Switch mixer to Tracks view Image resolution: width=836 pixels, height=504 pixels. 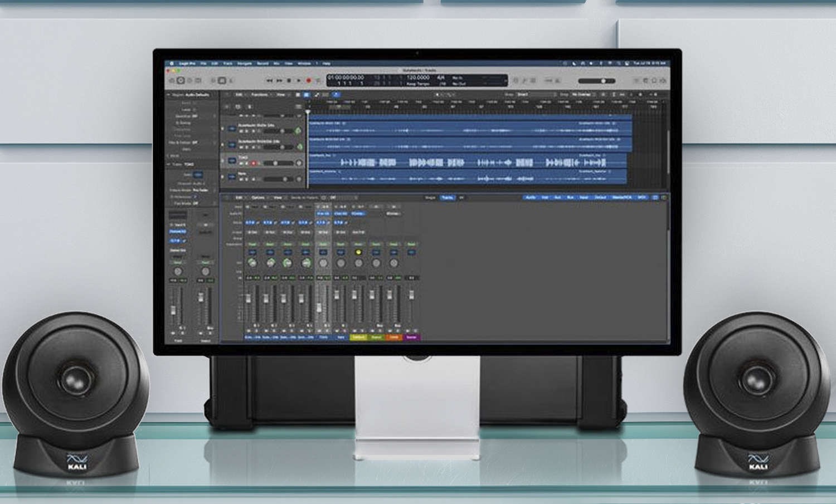coord(447,198)
